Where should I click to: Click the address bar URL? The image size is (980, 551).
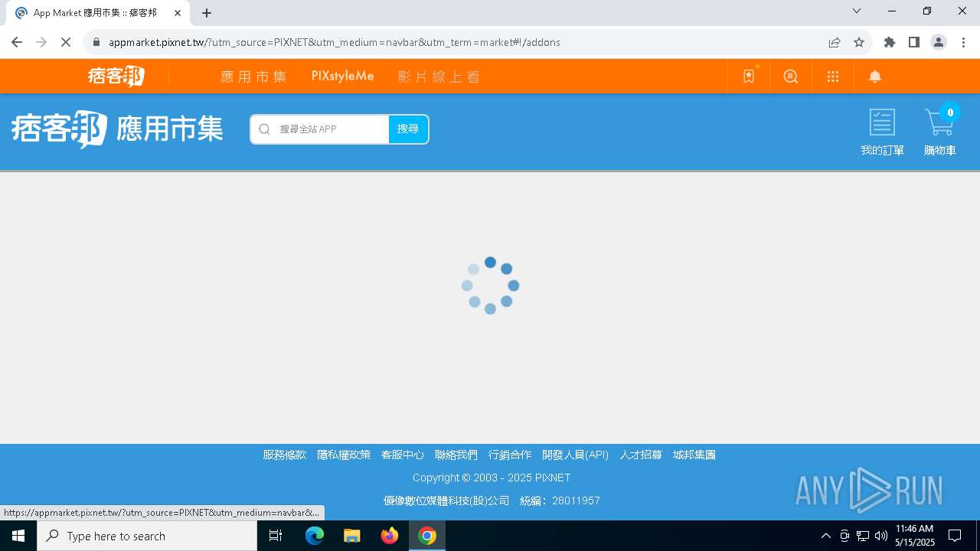click(x=335, y=42)
